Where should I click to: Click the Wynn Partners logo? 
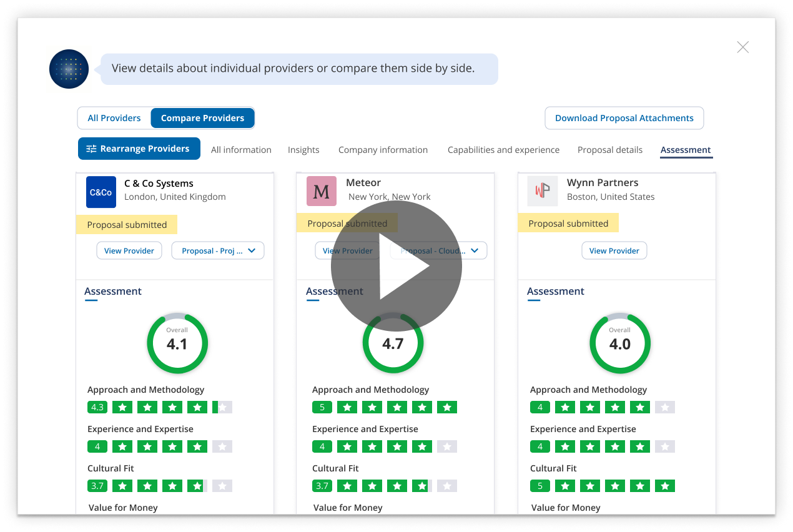[542, 191]
